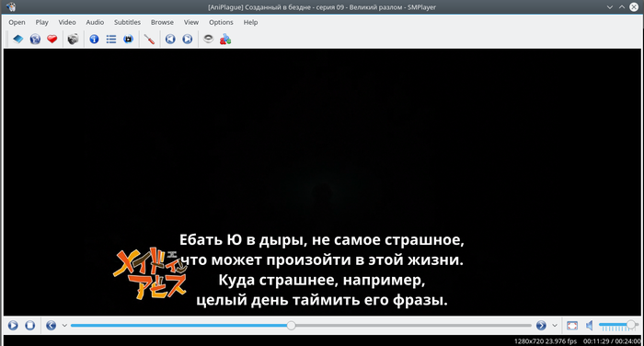Open the Browse menu
Screen dimensions: 644x346
(162, 22)
